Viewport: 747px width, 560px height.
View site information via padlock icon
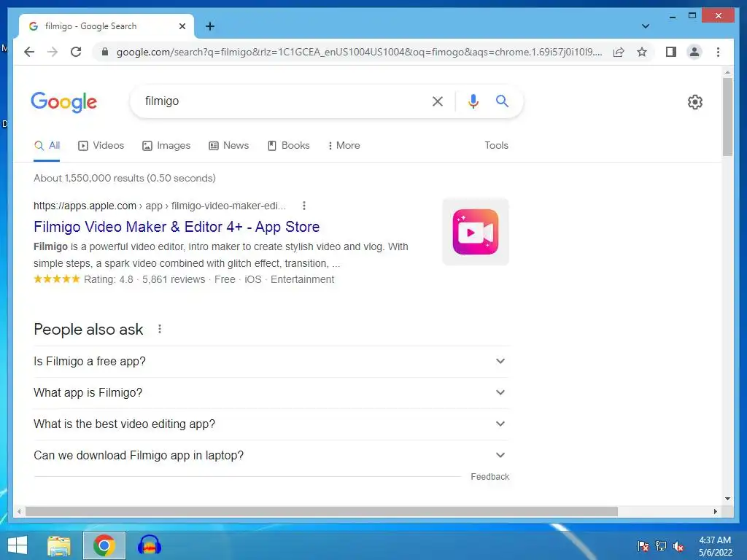tap(105, 52)
